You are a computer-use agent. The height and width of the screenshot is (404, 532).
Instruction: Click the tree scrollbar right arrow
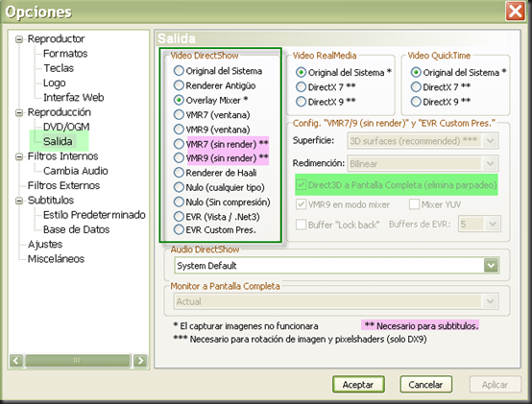tap(140, 360)
